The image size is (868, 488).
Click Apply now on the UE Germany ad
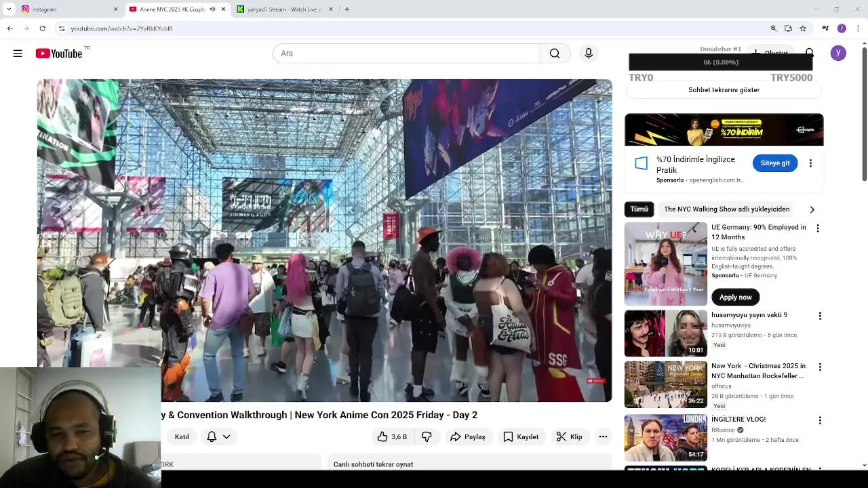(x=735, y=297)
